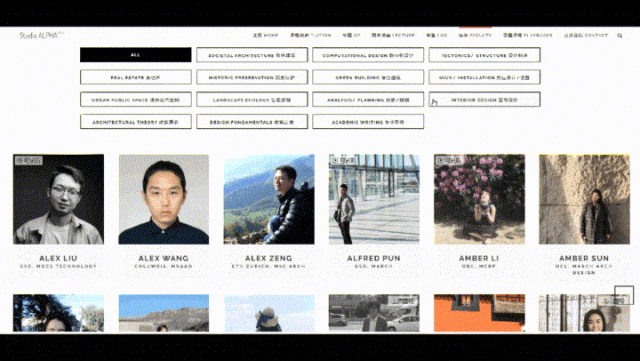
Task: Filter by Academic Writing
Action: pyautogui.click(x=368, y=122)
